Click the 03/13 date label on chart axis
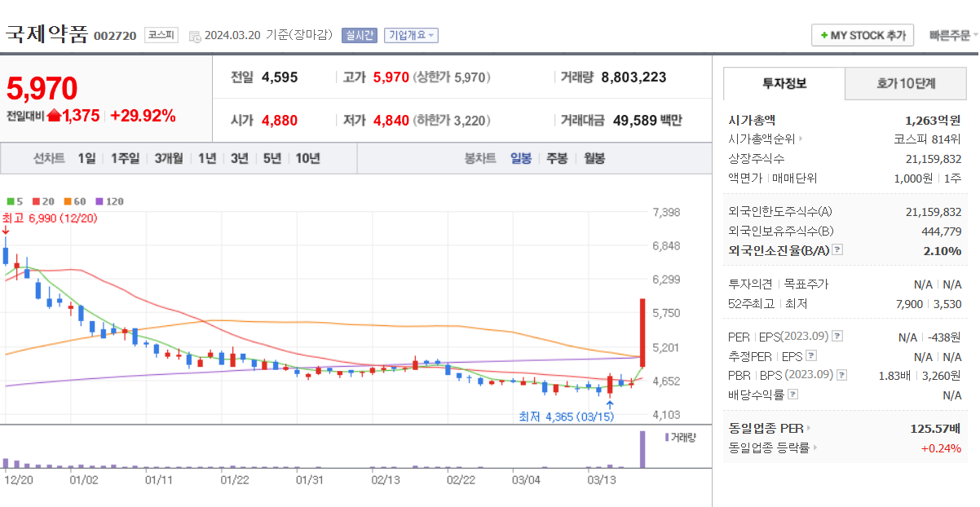The height and width of the screenshot is (507, 980). pos(602,480)
